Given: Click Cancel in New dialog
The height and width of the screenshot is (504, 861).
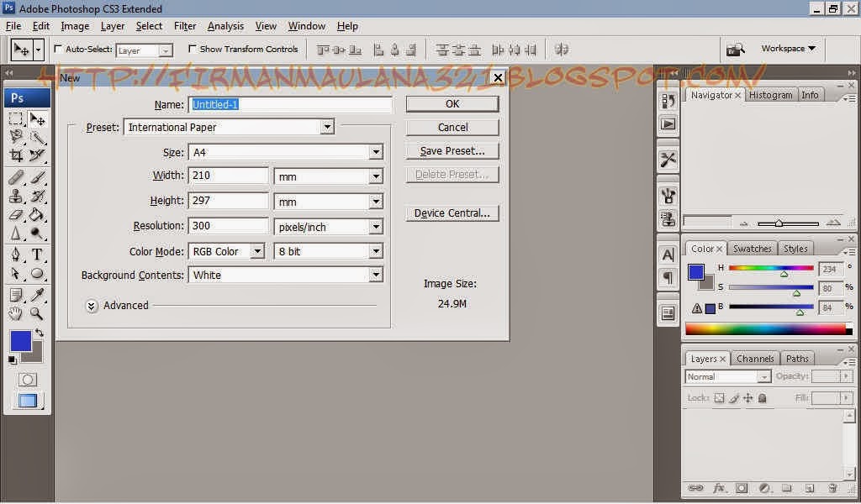Looking at the screenshot, I should pyautogui.click(x=452, y=127).
